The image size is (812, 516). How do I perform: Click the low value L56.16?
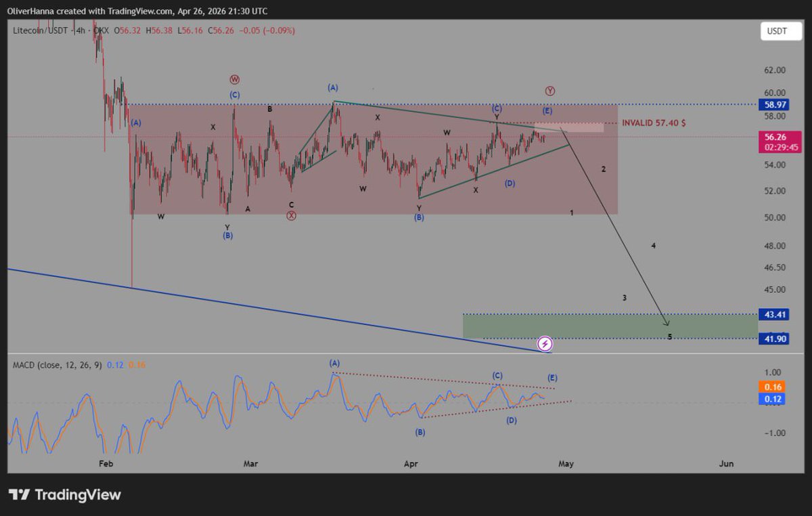point(189,30)
